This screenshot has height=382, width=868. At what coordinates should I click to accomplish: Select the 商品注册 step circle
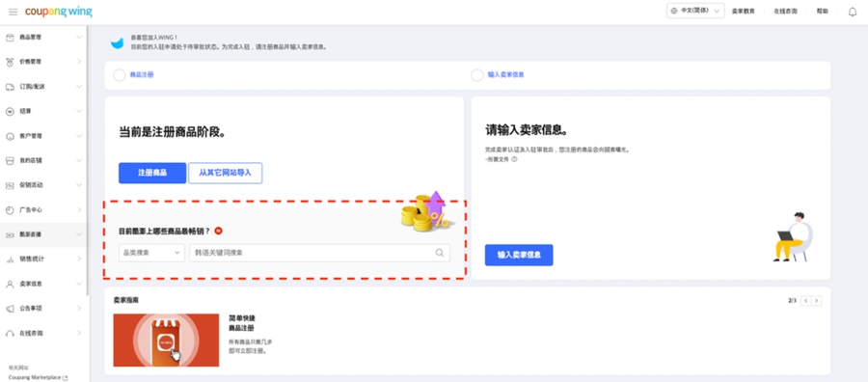coord(119,75)
